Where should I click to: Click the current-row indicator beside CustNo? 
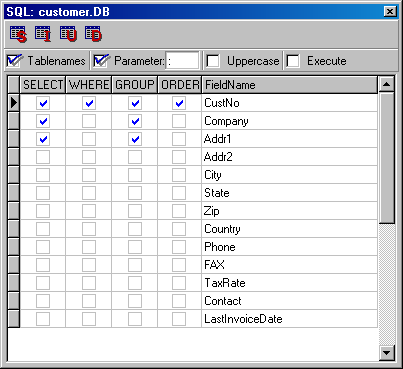pos(13,103)
